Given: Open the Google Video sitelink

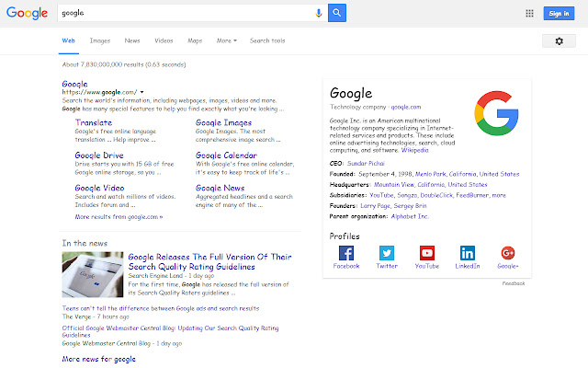Looking at the screenshot, I should click(99, 188).
